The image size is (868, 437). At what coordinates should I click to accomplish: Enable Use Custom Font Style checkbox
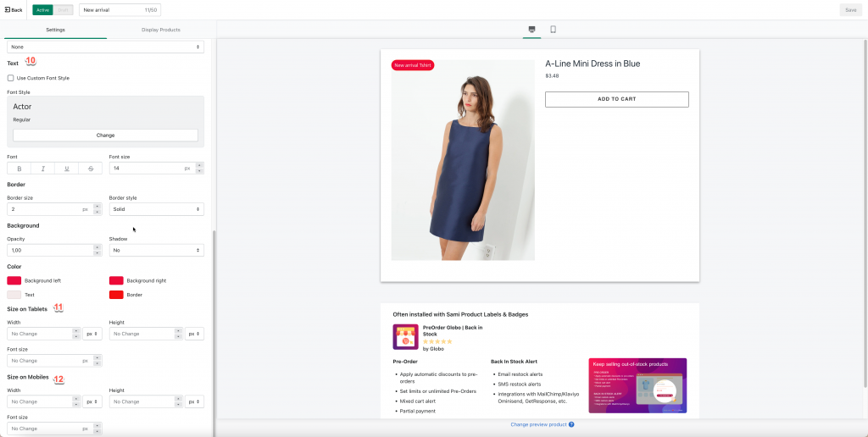(10, 78)
